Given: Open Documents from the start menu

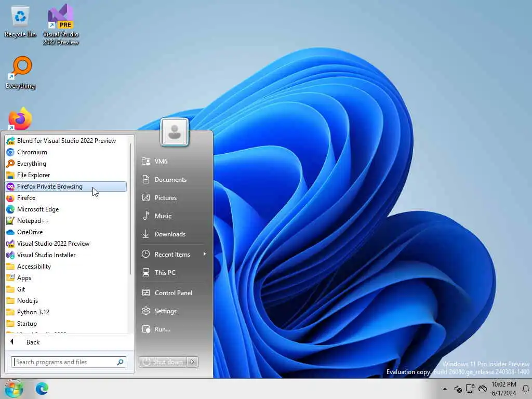Looking at the screenshot, I should [x=175, y=180].
